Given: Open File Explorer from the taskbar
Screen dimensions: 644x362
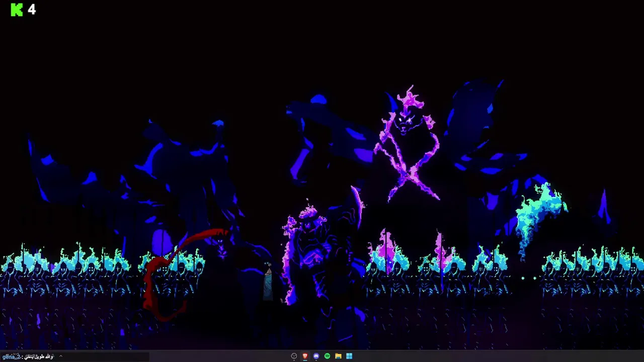Looking at the screenshot, I should pyautogui.click(x=338, y=356).
